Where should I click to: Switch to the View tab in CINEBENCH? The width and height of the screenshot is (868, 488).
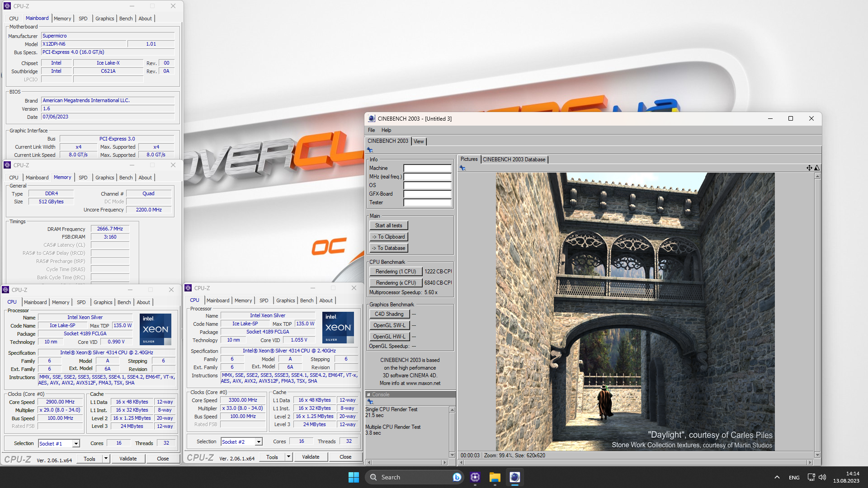click(x=419, y=141)
